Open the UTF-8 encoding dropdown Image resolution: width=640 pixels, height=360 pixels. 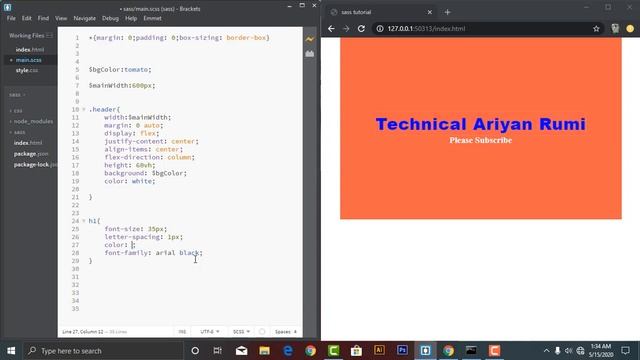click(x=210, y=332)
